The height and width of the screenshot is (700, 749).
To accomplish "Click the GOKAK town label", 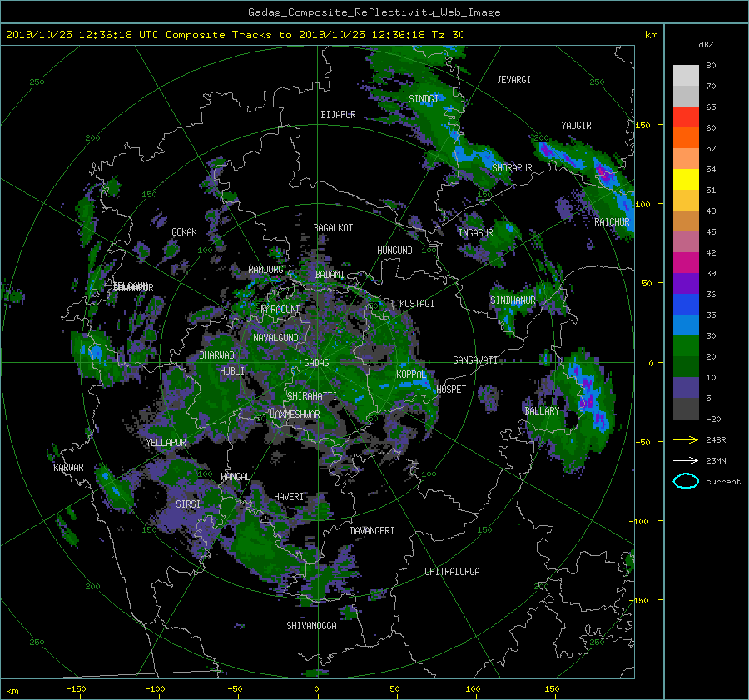I will (x=184, y=232).
